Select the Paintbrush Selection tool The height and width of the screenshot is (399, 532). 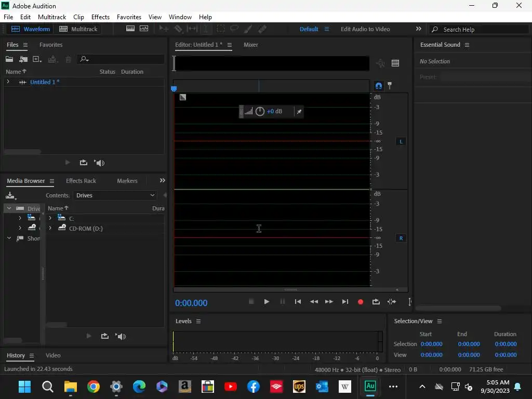248,29
